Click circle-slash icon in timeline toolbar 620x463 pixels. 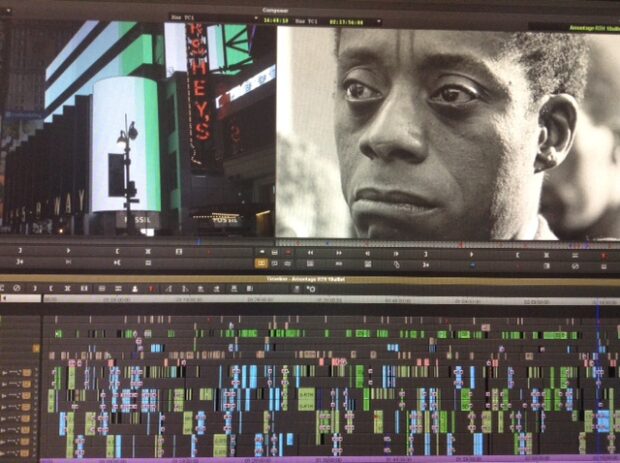point(17,288)
